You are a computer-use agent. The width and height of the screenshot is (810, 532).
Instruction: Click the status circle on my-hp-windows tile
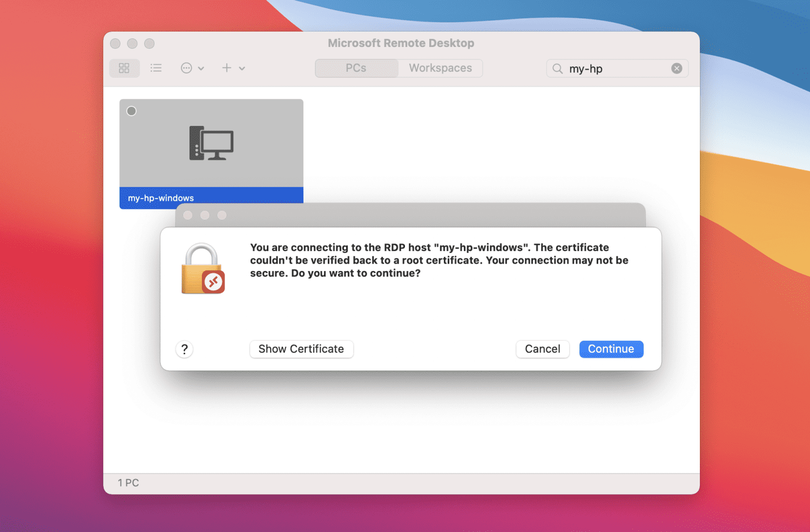point(131,111)
